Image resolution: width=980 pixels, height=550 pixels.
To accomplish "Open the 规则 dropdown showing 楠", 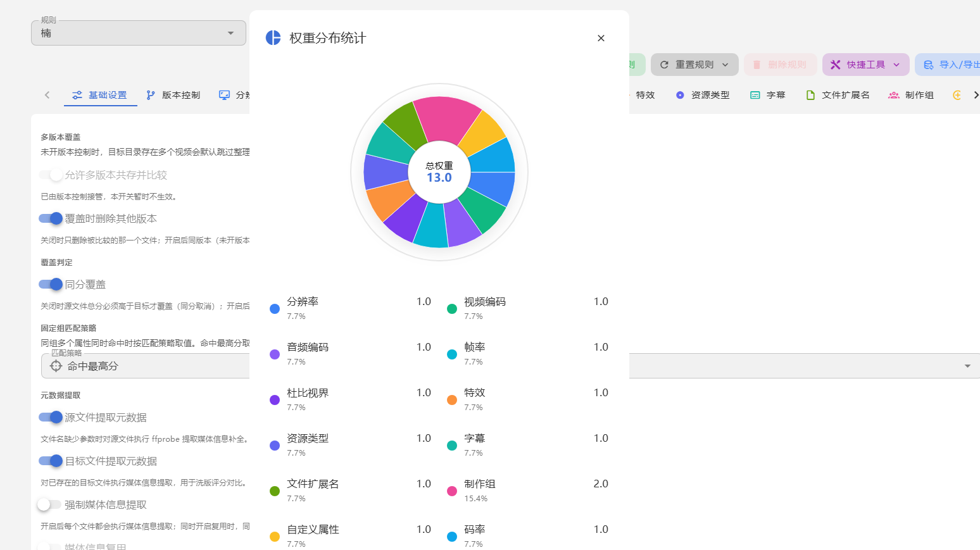I will click(x=139, y=33).
